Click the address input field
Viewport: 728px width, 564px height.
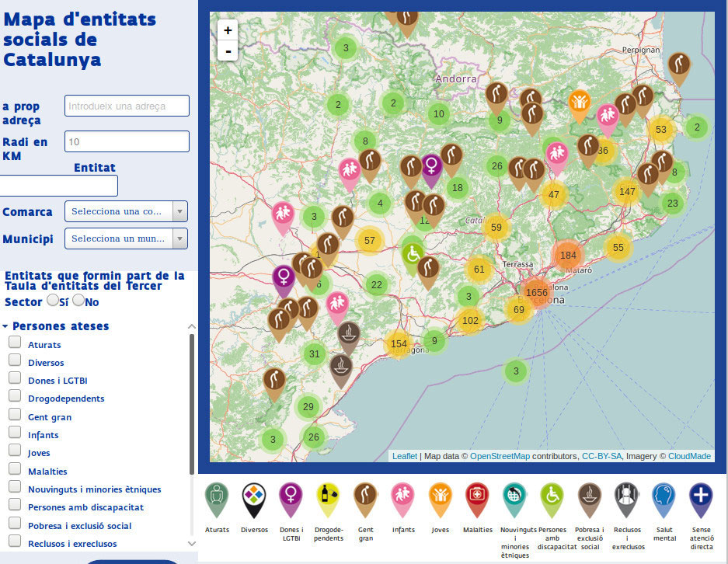[x=127, y=106]
